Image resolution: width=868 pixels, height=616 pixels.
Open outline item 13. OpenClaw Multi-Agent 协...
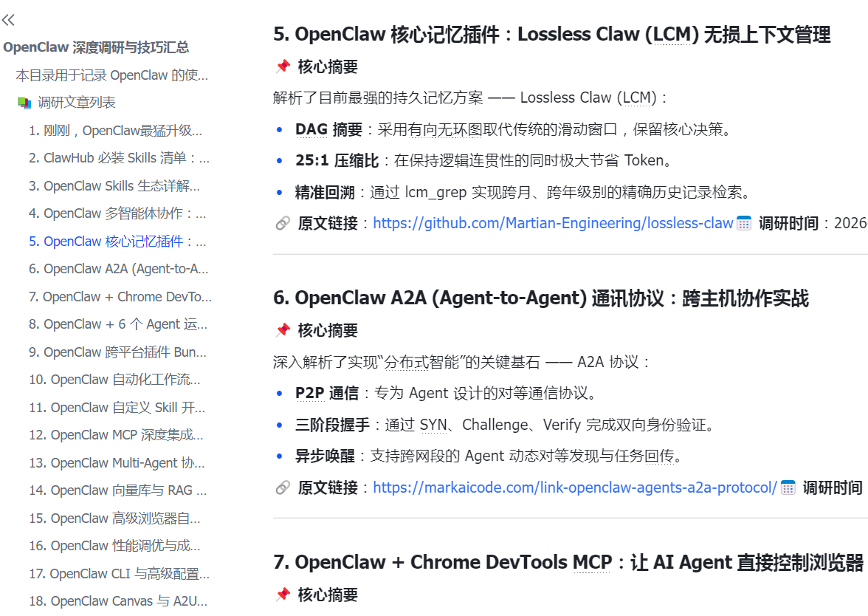click(x=117, y=462)
